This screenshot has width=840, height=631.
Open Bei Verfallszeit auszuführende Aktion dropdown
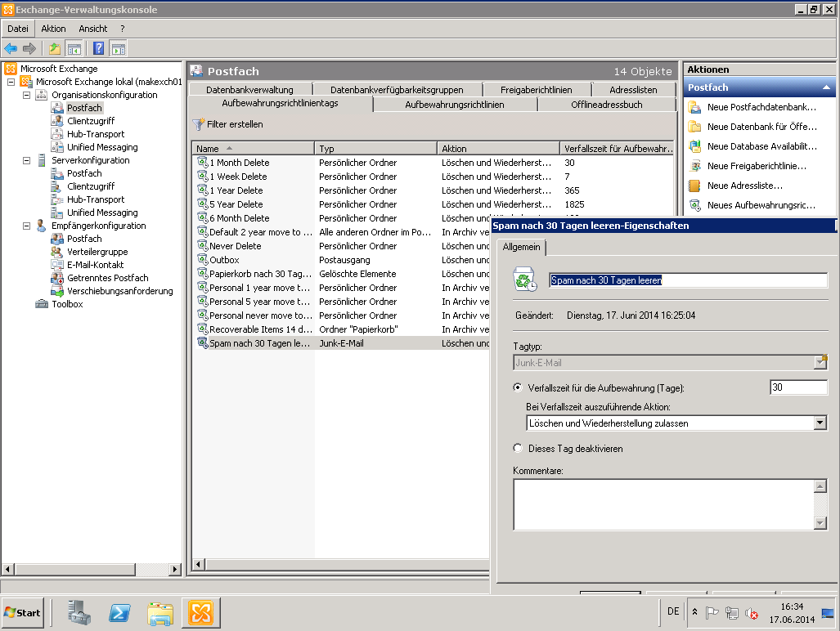pos(820,423)
